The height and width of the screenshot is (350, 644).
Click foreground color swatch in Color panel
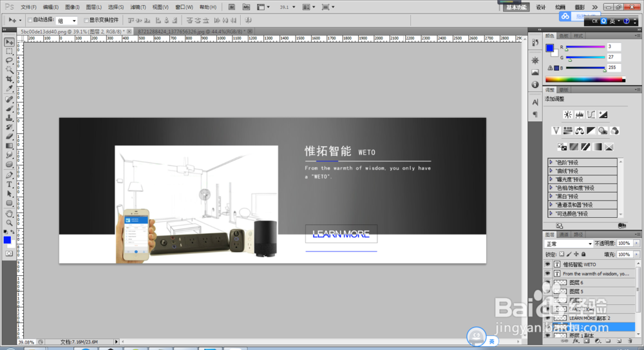click(549, 48)
